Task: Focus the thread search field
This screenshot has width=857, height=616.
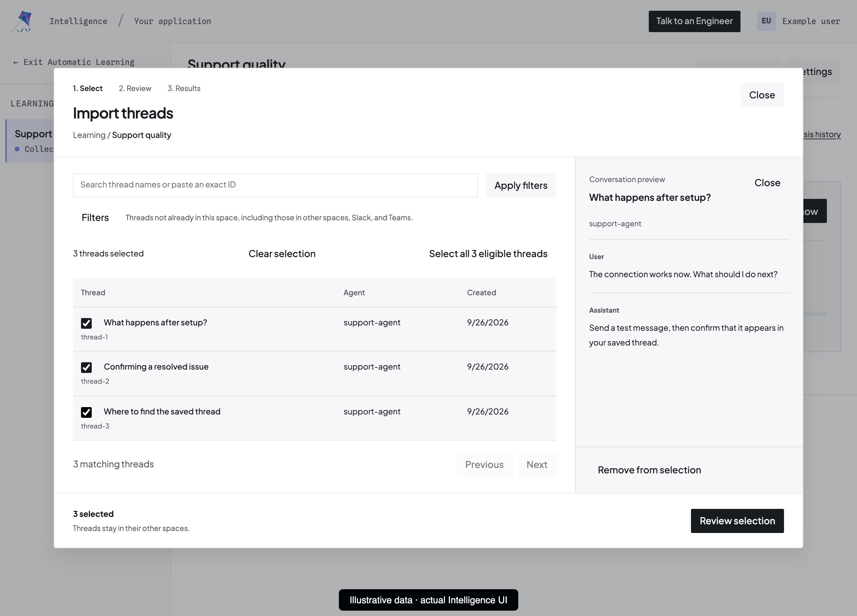Action: click(x=275, y=185)
